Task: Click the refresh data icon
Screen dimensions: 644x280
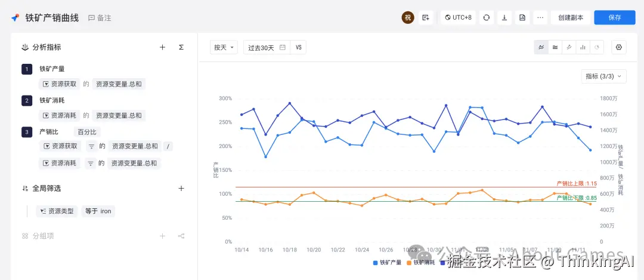Action: [487, 17]
